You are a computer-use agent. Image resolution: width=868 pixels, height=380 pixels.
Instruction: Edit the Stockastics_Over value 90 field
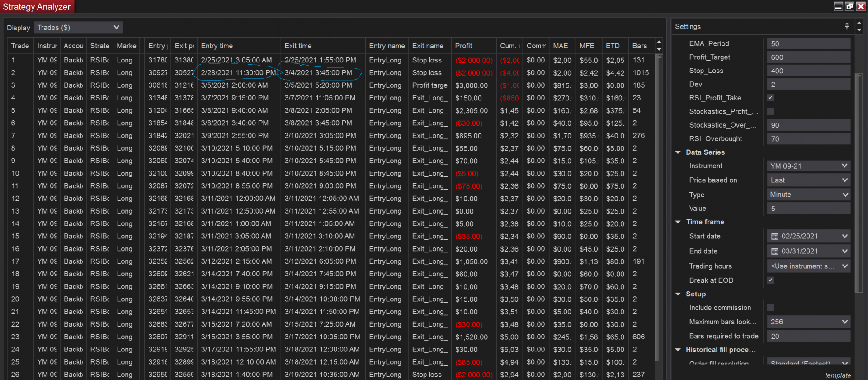point(808,125)
